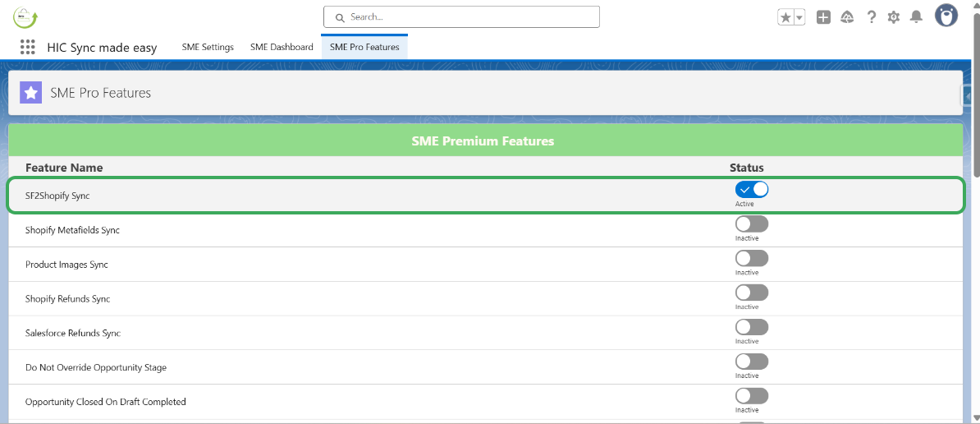
Task: Toggle Do Not Override Opportunity Stage
Action: pyautogui.click(x=751, y=362)
